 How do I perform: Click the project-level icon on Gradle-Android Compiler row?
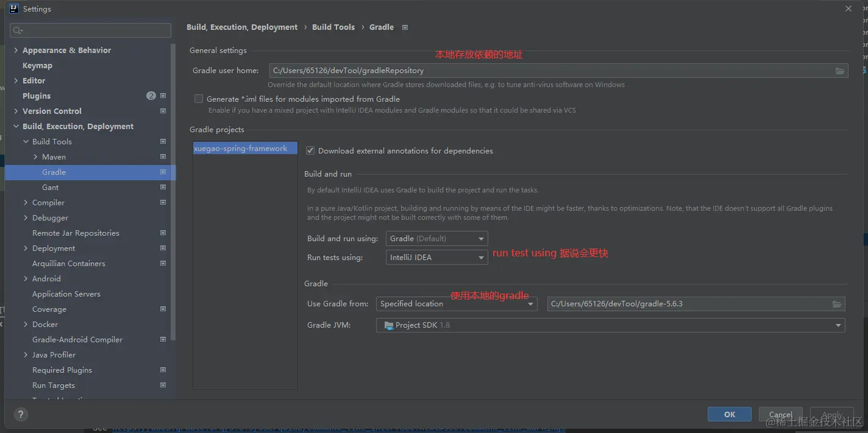pyautogui.click(x=163, y=339)
